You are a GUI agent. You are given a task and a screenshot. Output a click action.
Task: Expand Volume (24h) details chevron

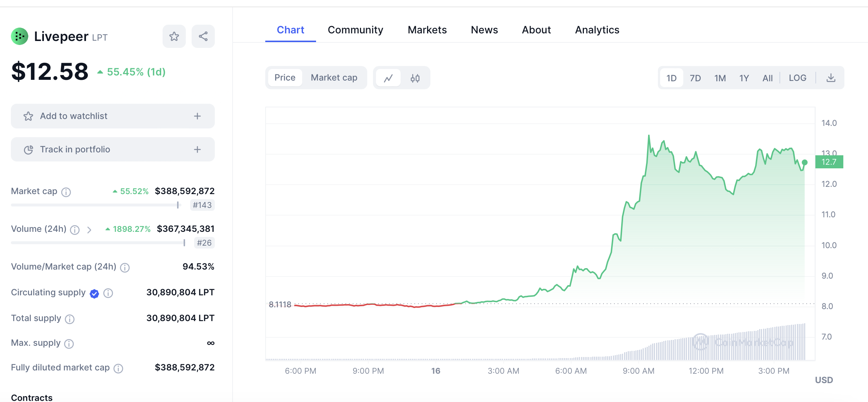[89, 230]
